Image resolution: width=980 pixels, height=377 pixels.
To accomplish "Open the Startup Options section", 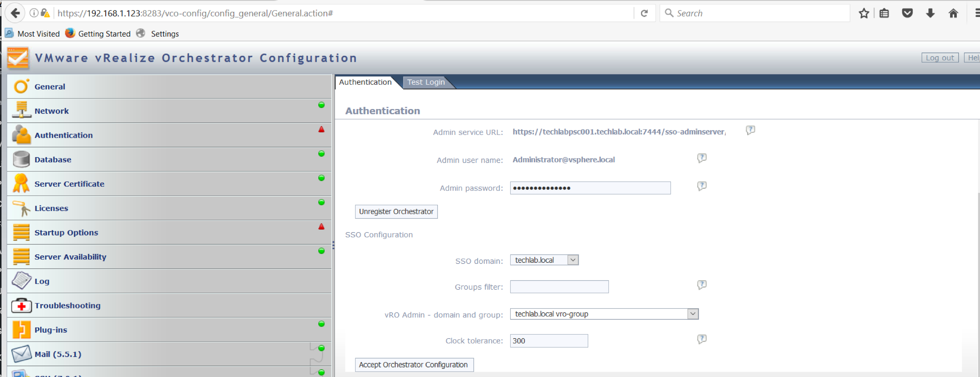I will tap(169, 233).
